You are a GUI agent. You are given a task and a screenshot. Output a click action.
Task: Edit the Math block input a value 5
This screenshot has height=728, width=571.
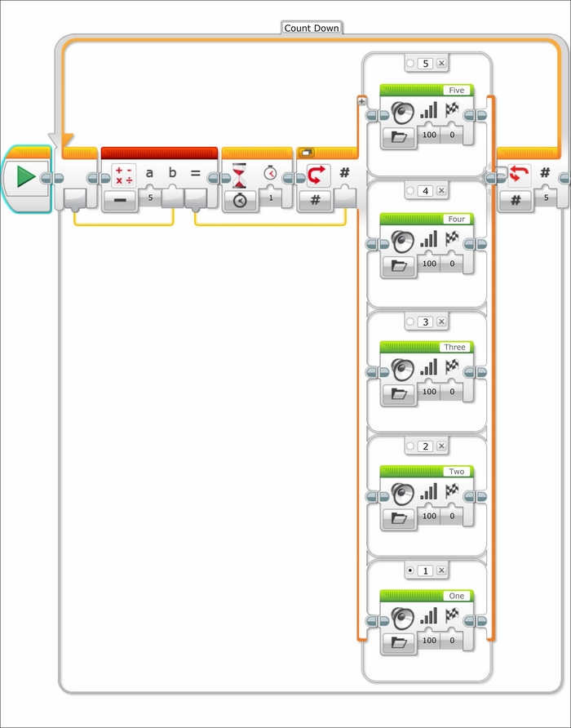(x=150, y=198)
